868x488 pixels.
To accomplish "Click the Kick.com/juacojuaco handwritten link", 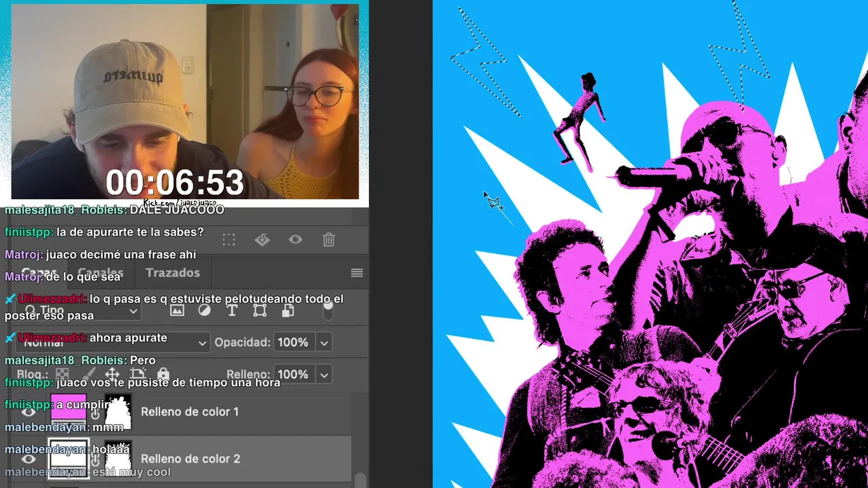I will 180,203.
